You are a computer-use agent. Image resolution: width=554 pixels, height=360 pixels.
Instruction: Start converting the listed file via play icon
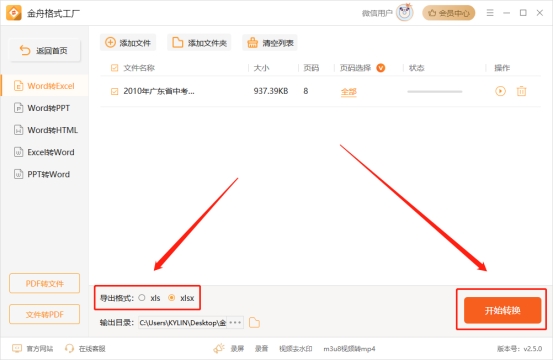pyautogui.click(x=500, y=91)
